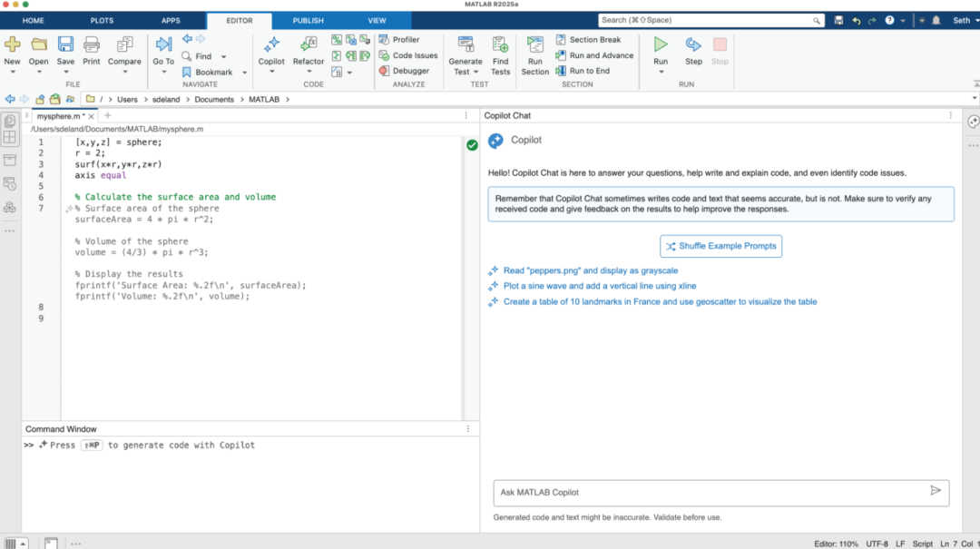Send the Copilot message arrow
The image size is (980, 549).
click(x=935, y=491)
